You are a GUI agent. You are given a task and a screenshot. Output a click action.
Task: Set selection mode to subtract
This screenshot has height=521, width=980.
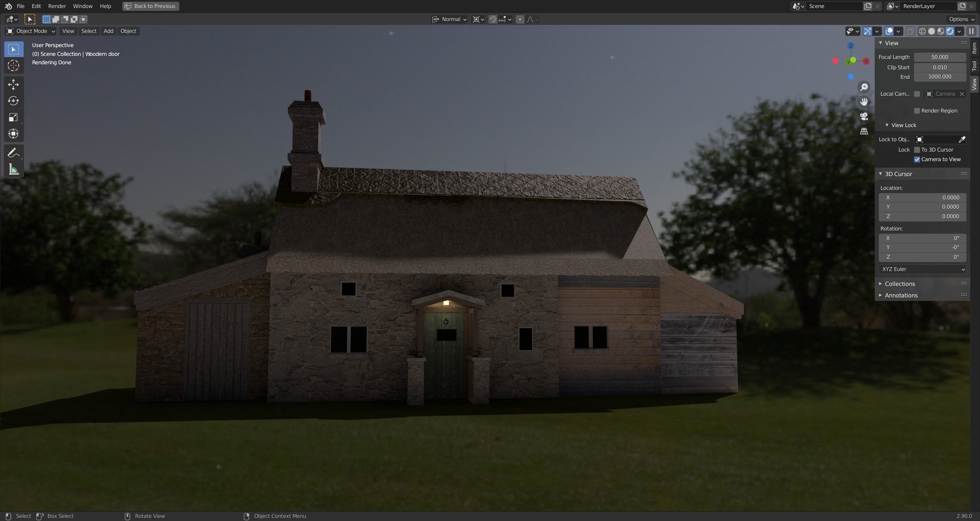[x=65, y=19]
